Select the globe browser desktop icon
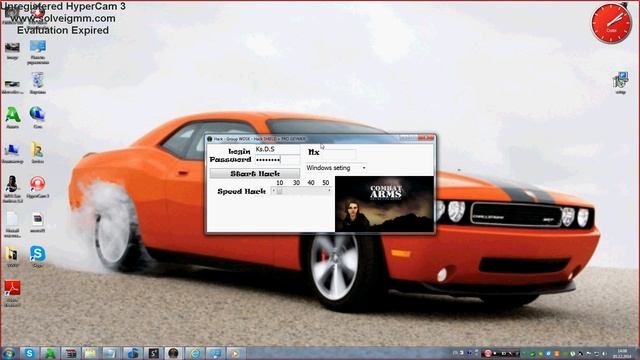The height and width of the screenshot is (360, 640). point(37,118)
